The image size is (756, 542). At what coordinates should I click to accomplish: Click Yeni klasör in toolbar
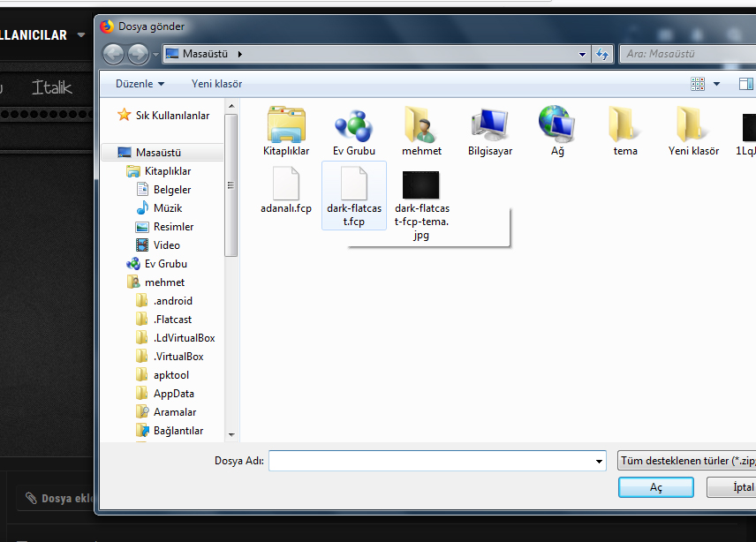click(216, 84)
